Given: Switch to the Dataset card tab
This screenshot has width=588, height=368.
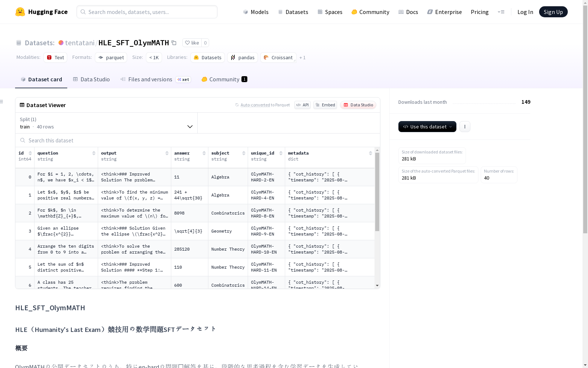Looking at the screenshot, I should (41, 79).
